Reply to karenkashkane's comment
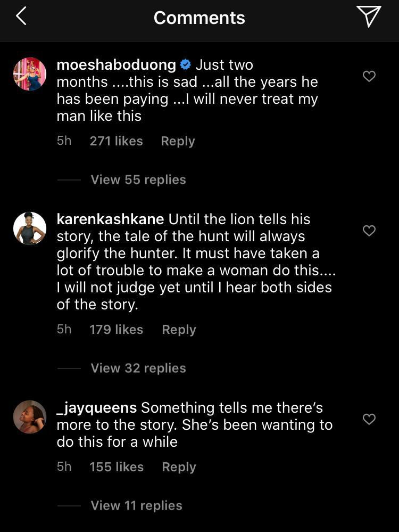This screenshot has width=399, height=532. point(179,330)
